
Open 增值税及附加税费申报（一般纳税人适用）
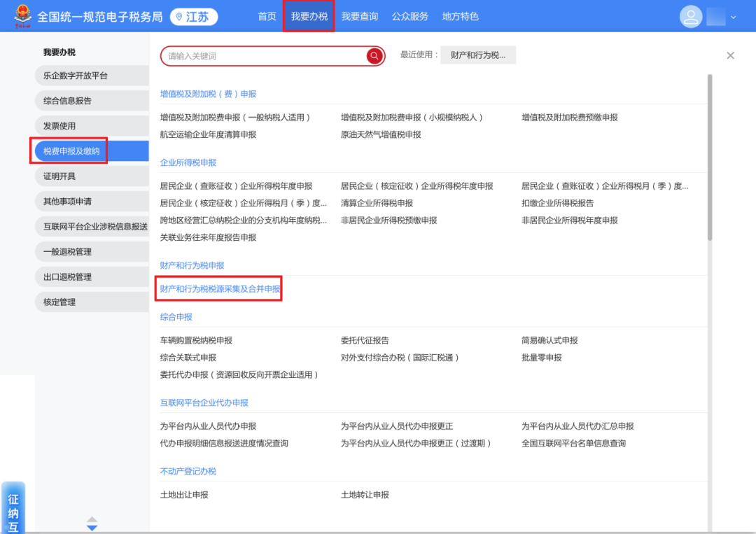pos(237,117)
